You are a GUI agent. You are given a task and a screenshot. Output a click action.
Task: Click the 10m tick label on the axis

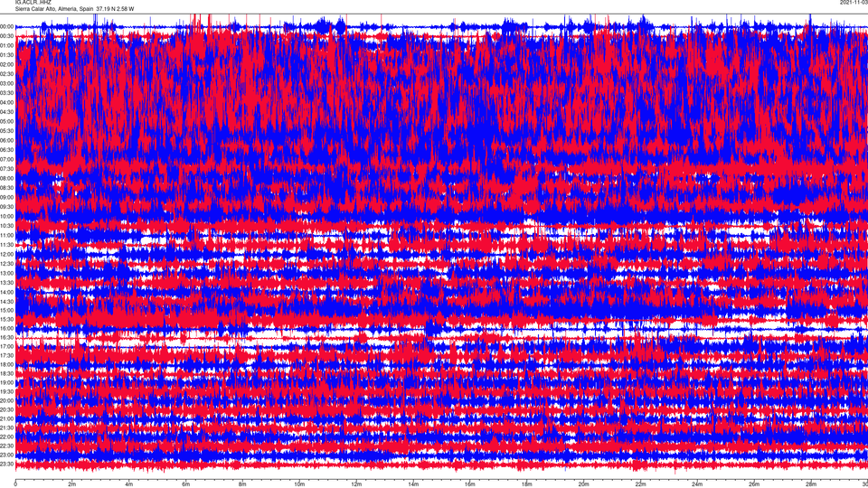pyautogui.click(x=299, y=484)
